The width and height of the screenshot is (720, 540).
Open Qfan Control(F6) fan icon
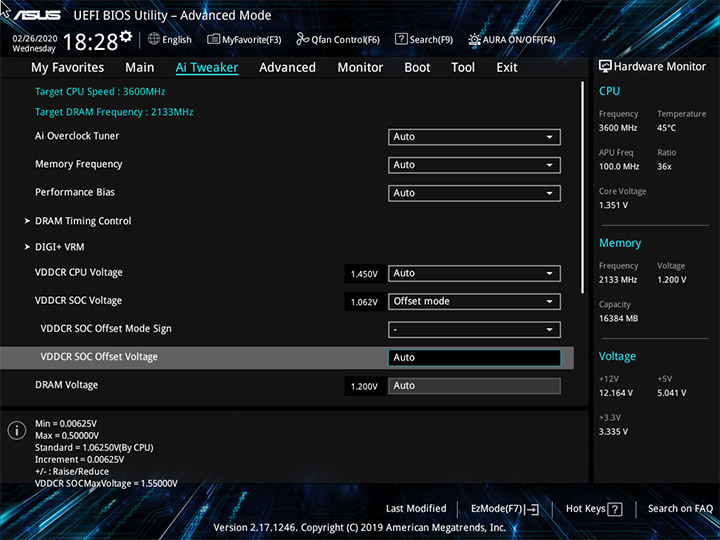pyautogui.click(x=302, y=39)
